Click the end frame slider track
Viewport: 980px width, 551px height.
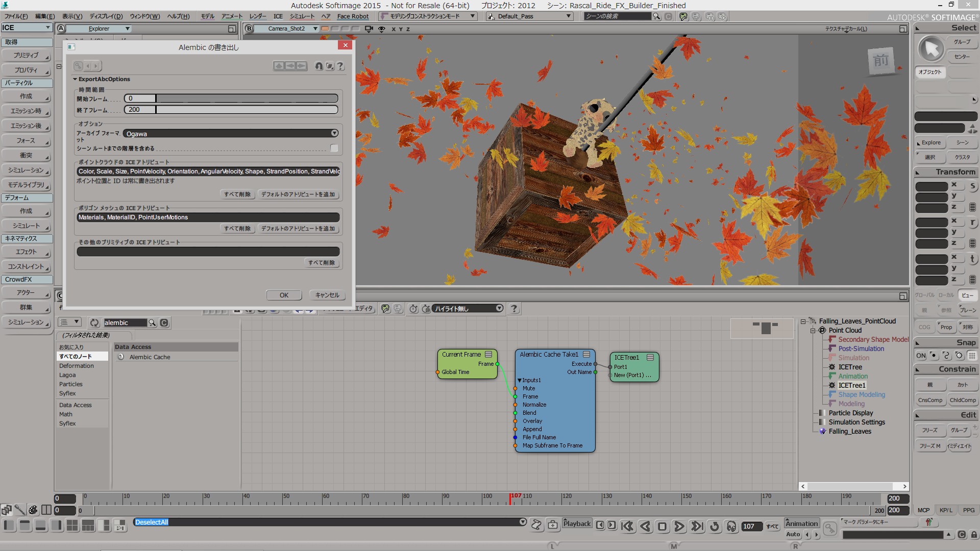click(x=247, y=110)
